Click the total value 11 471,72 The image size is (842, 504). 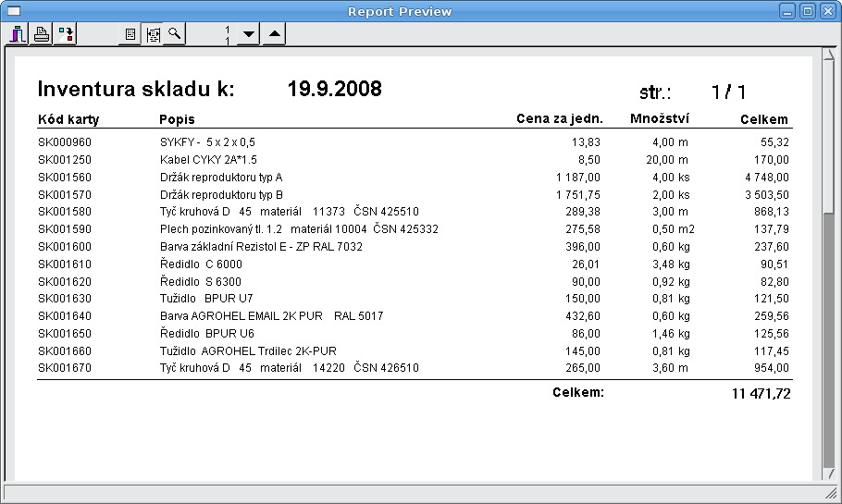pyautogui.click(x=761, y=394)
